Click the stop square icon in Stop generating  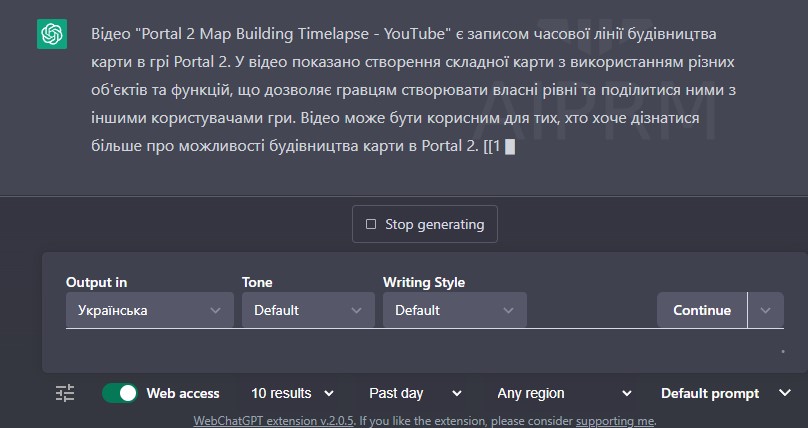tap(371, 224)
